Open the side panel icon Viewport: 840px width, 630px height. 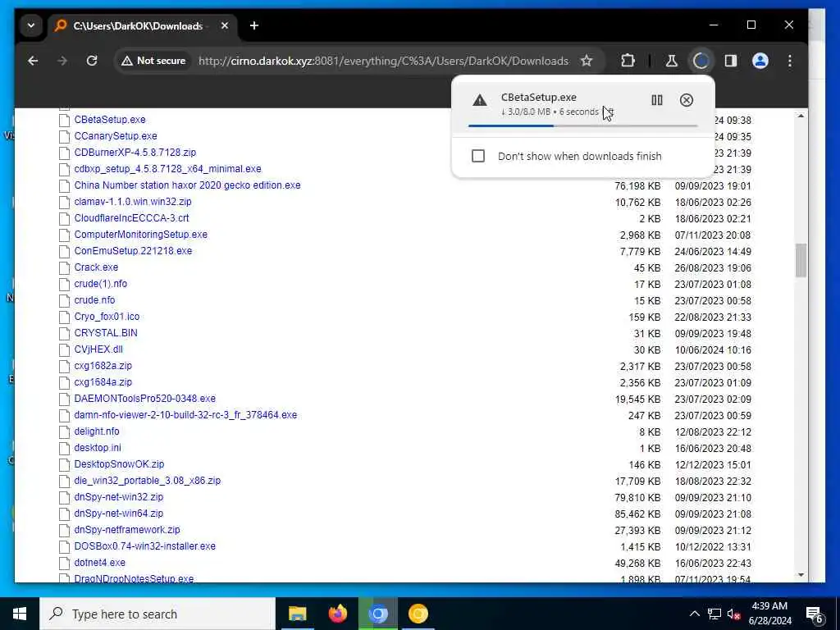[x=731, y=61]
